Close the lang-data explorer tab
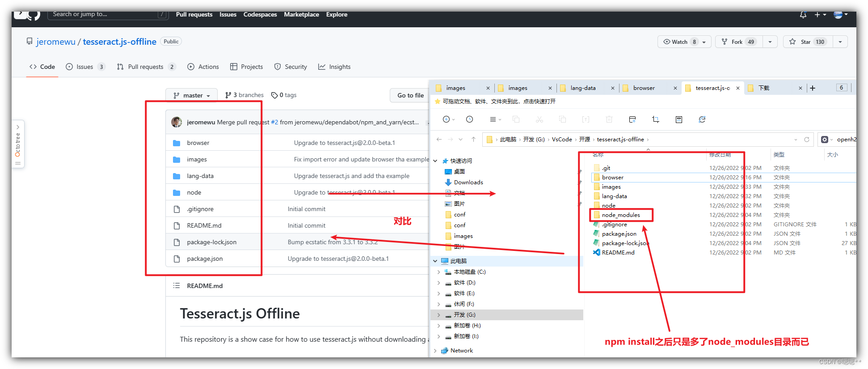868x369 pixels. point(612,88)
